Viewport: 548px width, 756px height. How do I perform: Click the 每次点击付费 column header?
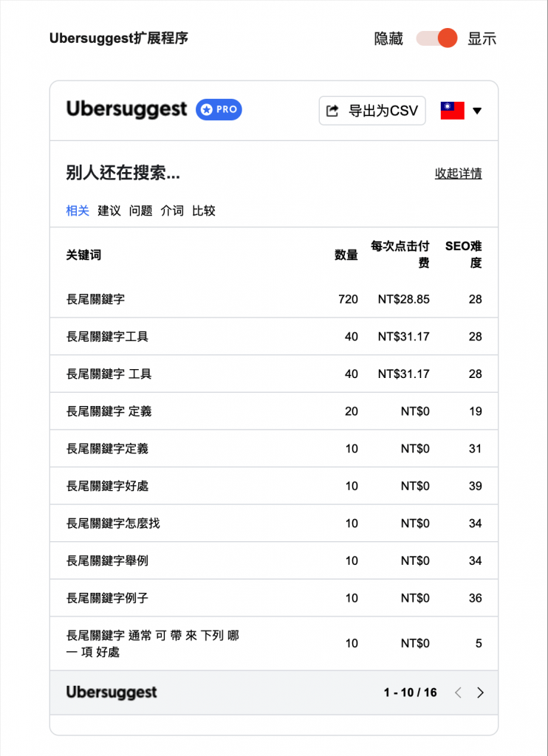click(x=400, y=254)
